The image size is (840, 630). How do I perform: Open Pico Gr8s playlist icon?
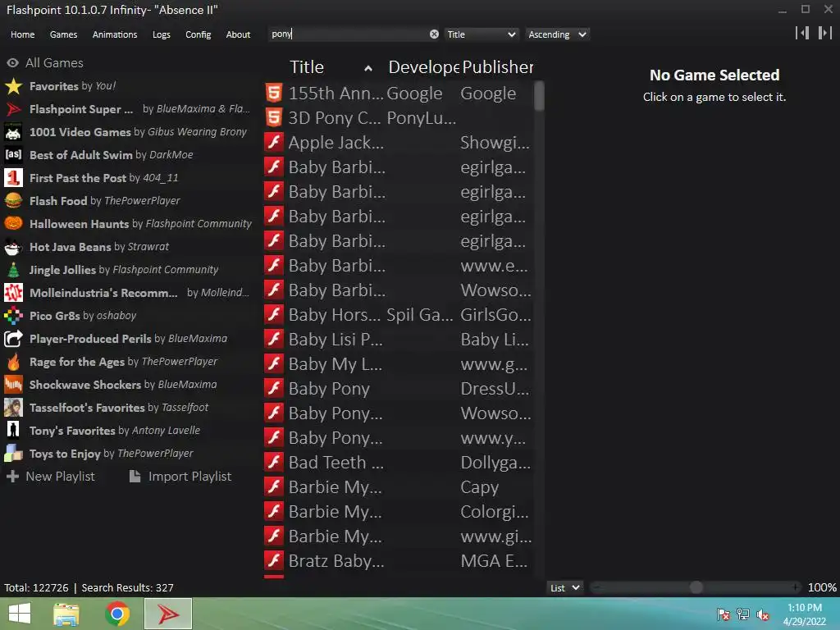13,316
